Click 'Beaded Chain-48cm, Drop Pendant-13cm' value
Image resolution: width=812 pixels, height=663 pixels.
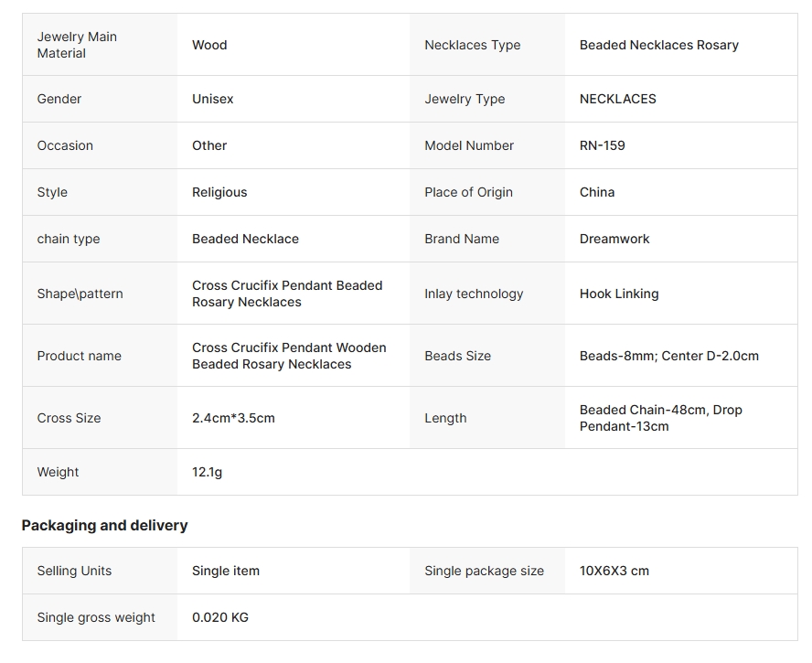(660, 418)
